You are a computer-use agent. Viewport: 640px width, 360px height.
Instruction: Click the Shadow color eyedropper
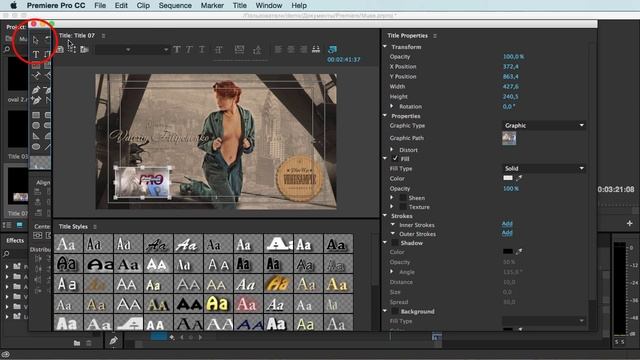click(x=519, y=251)
